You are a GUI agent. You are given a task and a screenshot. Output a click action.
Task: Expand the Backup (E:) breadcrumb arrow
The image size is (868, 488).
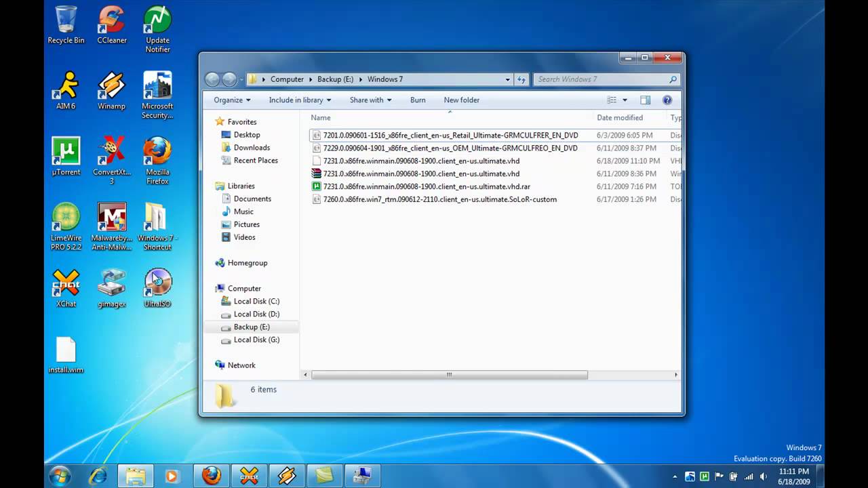click(x=360, y=79)
